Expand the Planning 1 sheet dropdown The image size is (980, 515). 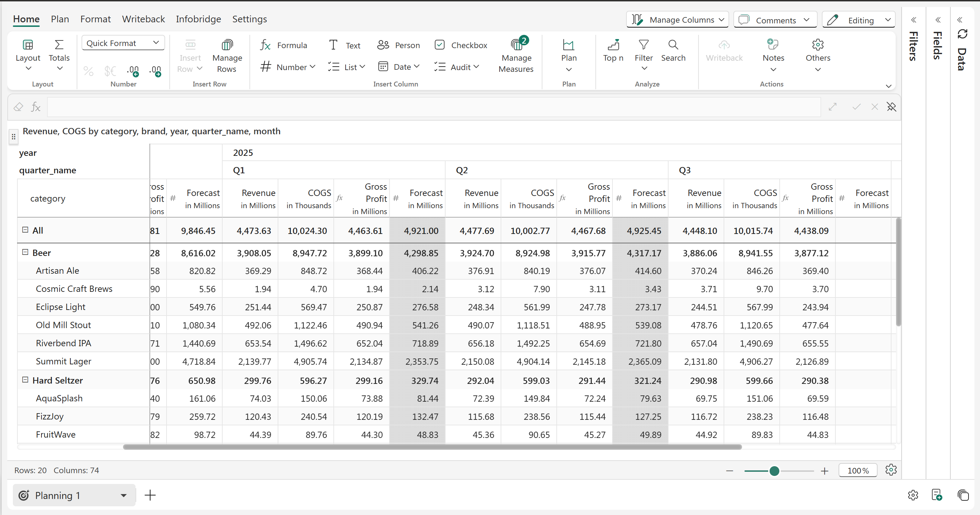tap(123, 495)
